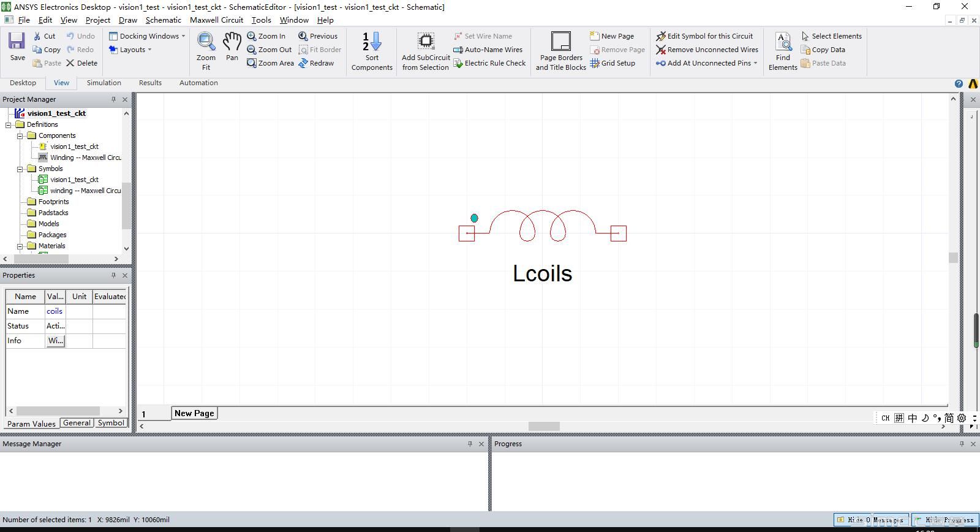Open Page Borders and Title Blocks
Viewport: 980px width, 532px height.
pos(561,51)
